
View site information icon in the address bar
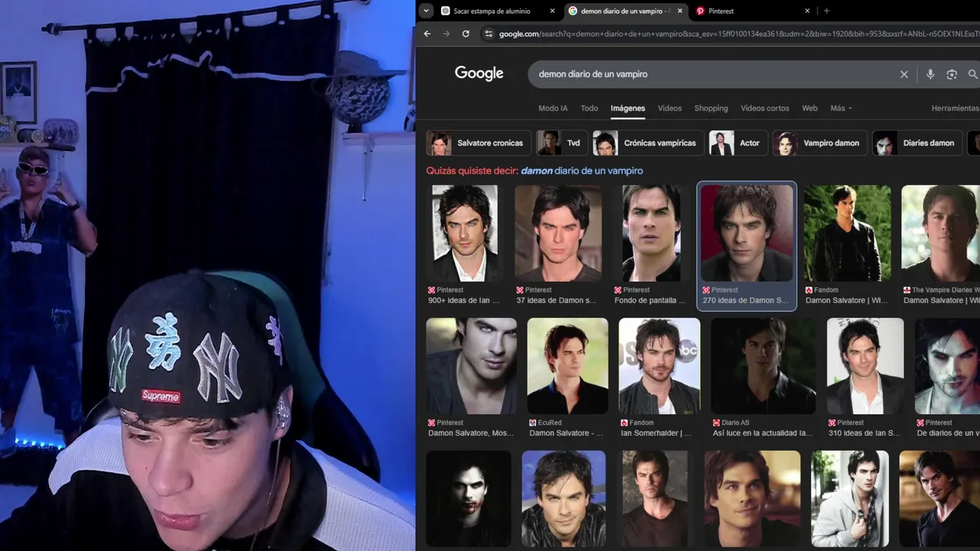[488, 34]
